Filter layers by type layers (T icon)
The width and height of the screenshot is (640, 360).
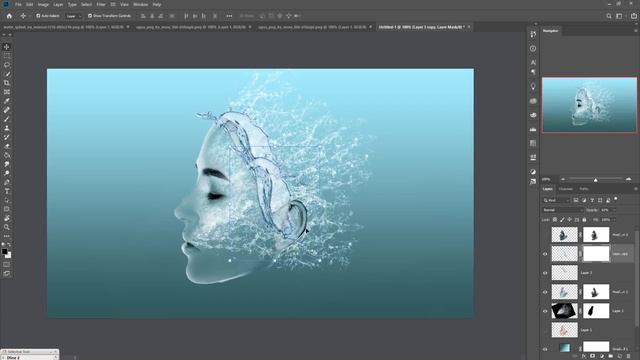(592, 200)
